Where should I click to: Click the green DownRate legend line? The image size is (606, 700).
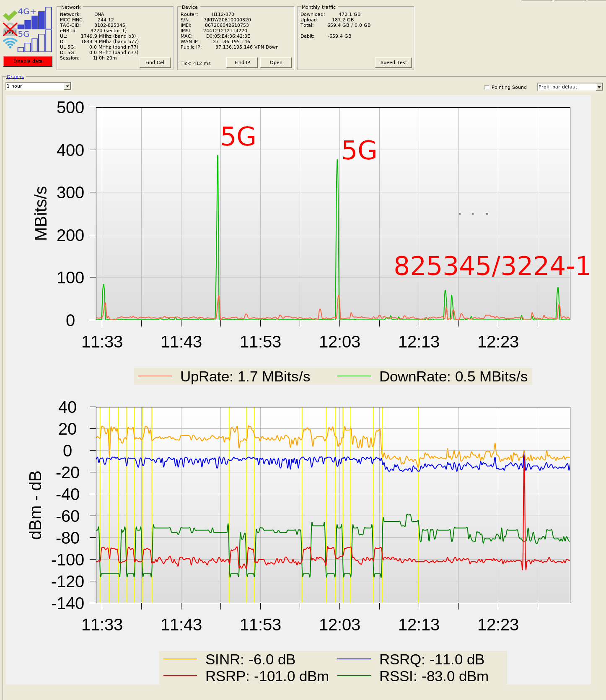click(354, 376)
